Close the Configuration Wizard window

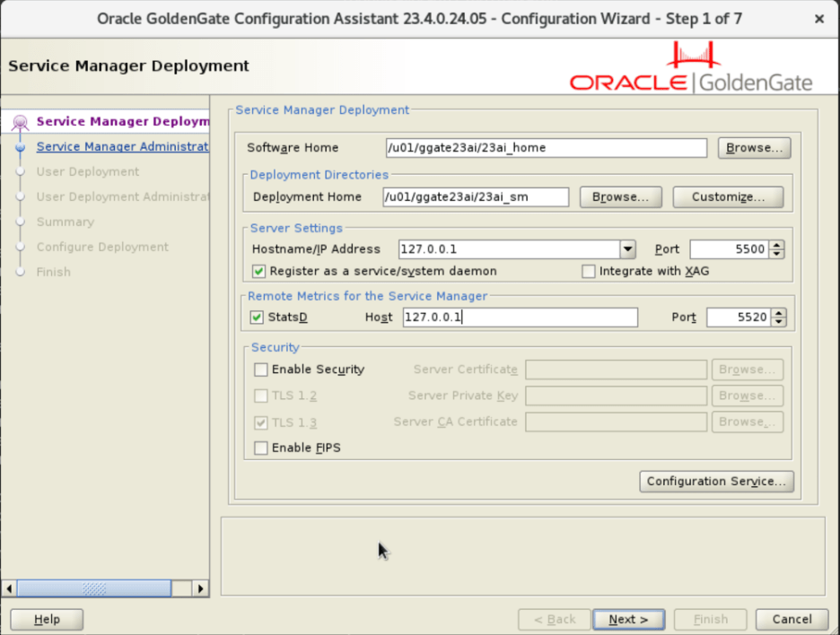coord(818,19)
